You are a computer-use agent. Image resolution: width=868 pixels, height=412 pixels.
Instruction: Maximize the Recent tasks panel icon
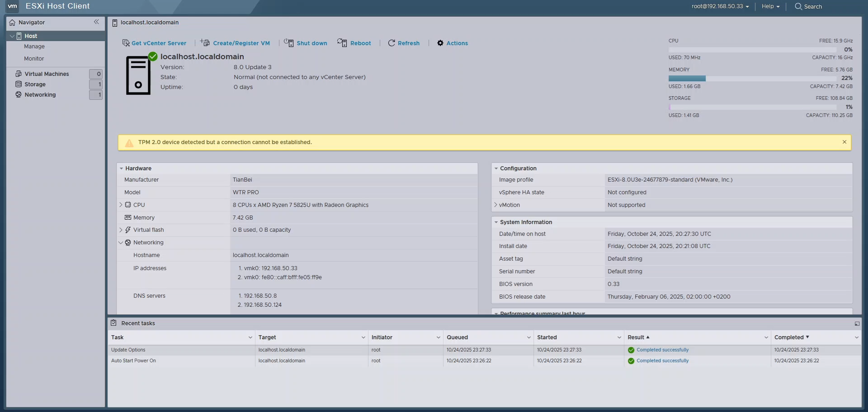coord(857,323)
